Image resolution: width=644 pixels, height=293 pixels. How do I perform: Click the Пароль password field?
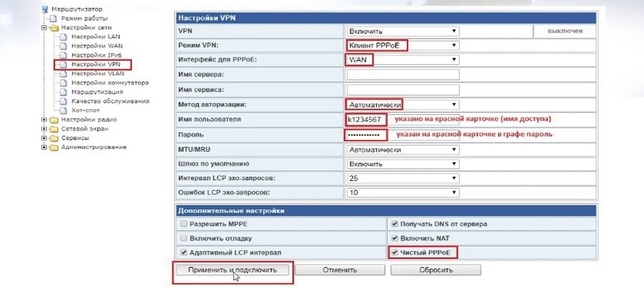click(403, 135)
